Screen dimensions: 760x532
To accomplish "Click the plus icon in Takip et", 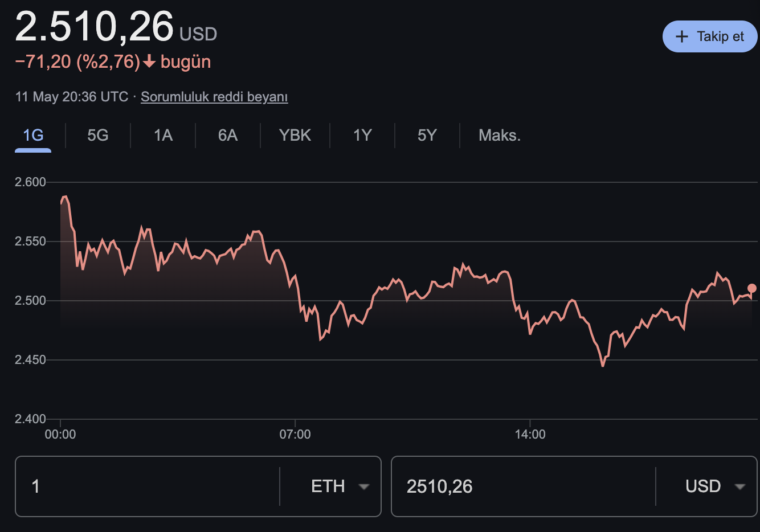I will click(682, 36).
